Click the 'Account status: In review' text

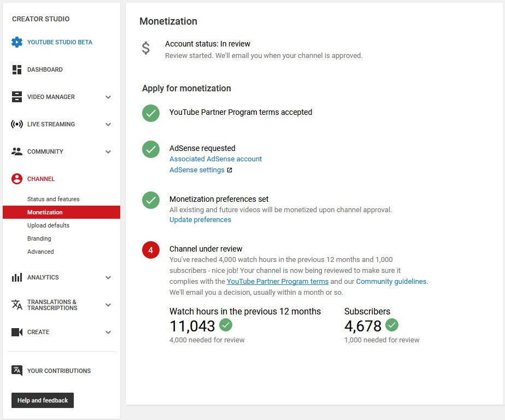[208, 44]
